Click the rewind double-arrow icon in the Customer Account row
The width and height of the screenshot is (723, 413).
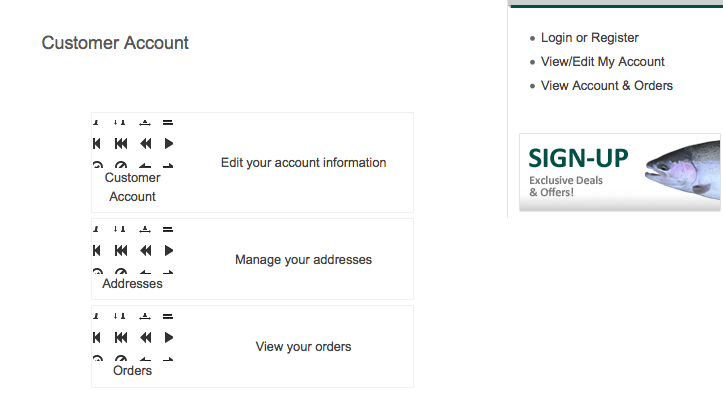click(x=145, y=143)
